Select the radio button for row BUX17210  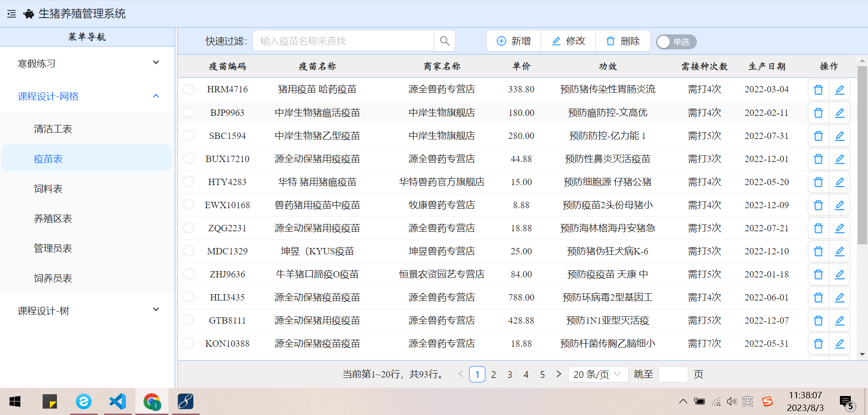tap(189, 158)
